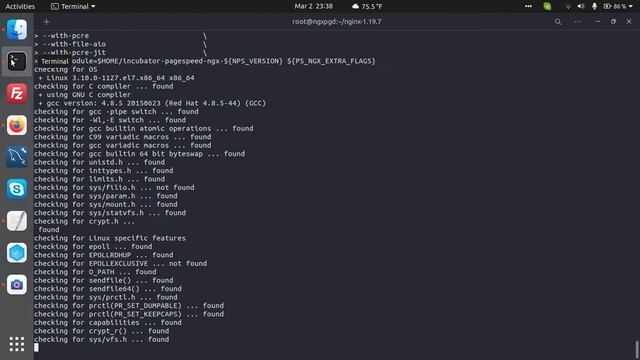Add a new terminal tab with plus button

pyautogui.click(x=47, y=22)
